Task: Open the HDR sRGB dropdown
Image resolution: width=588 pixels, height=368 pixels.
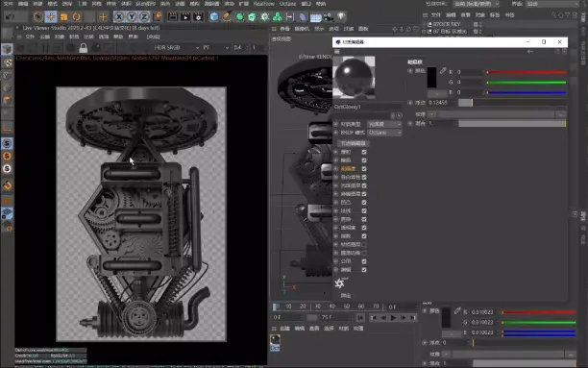Action: point(176,48)
